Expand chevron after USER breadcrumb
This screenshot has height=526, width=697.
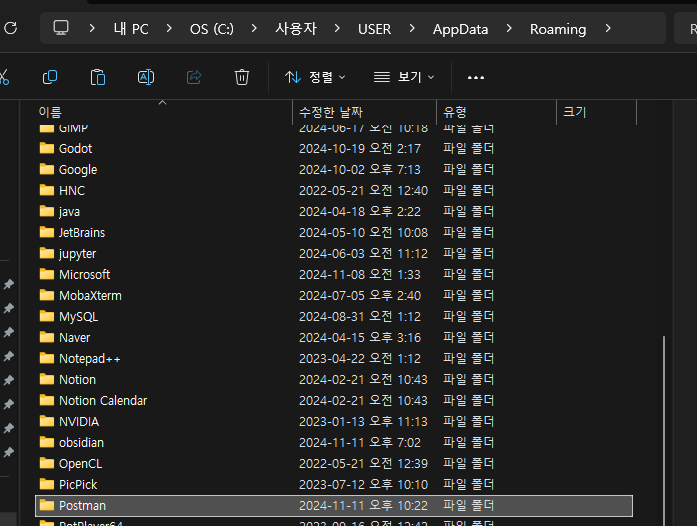pos(412,28)
